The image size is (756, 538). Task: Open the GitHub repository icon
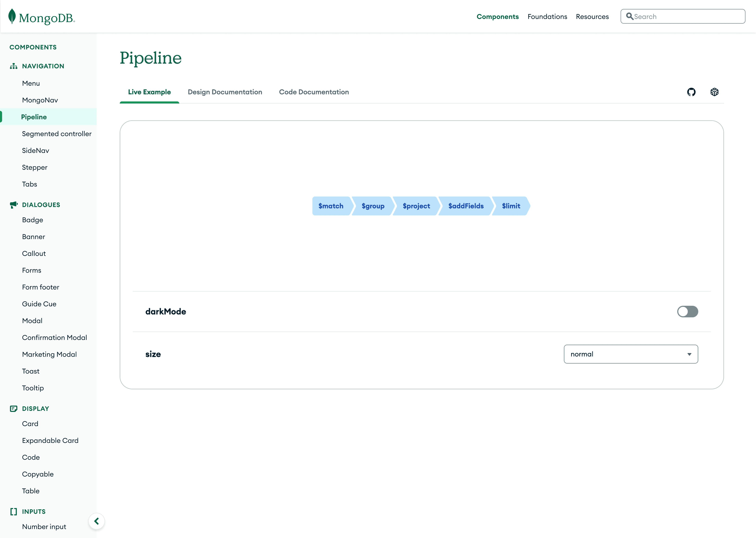pyautogui.click(x=691, y=92)
